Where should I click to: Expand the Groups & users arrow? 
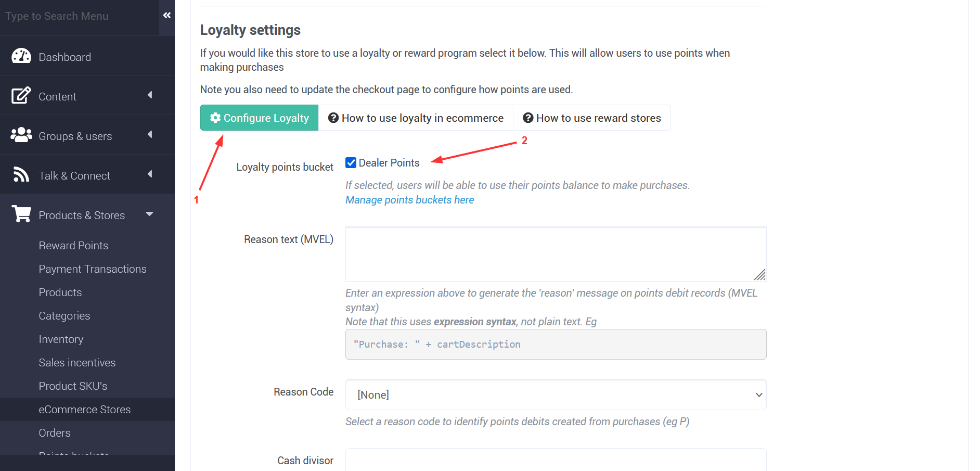(150, 134)
